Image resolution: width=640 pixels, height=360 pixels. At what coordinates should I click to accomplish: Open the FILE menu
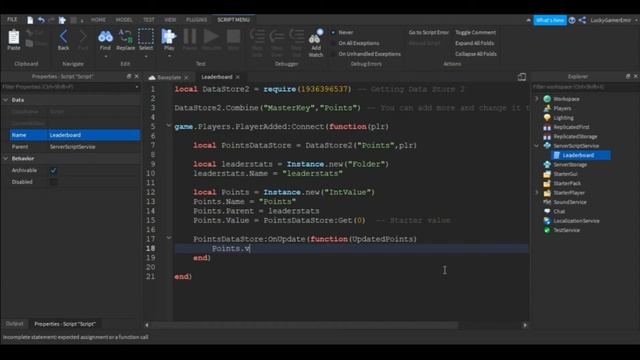click(12, 20)
